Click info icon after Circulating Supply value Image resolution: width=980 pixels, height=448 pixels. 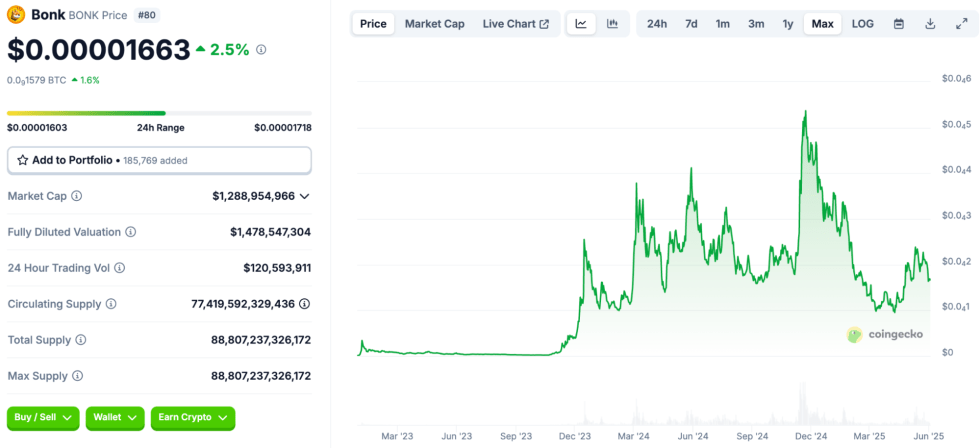(304, 304)
